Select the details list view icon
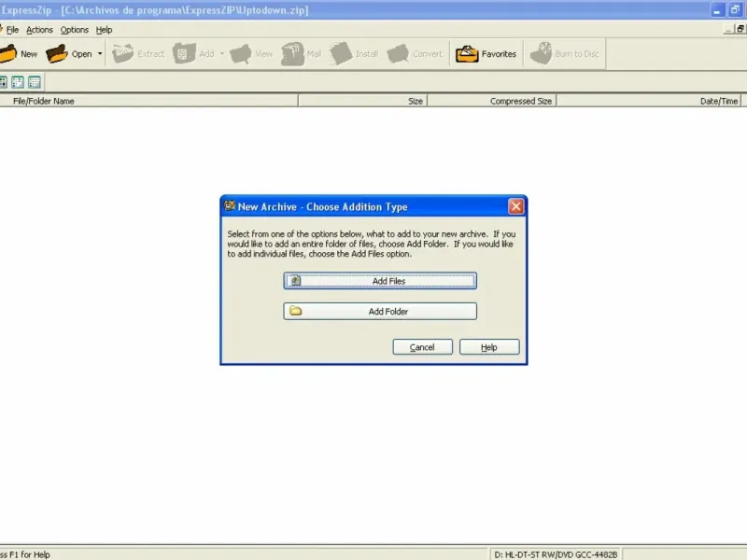 [x=35, y=82]
